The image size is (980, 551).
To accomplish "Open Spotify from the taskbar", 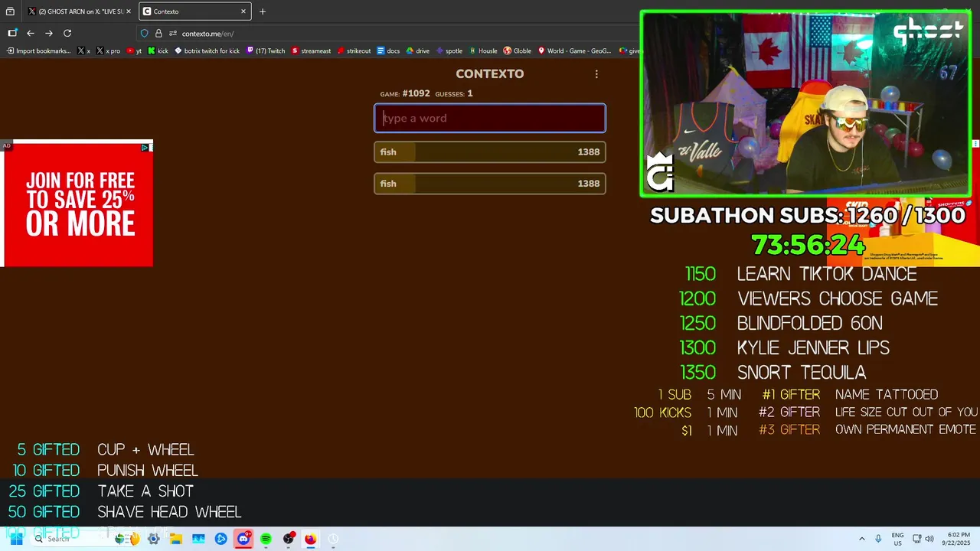I will [266, 539].
